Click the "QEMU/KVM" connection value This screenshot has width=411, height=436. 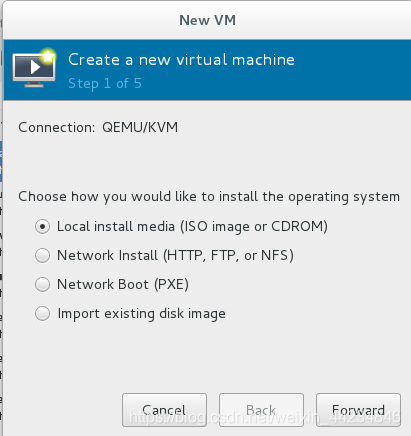point(140,127)
